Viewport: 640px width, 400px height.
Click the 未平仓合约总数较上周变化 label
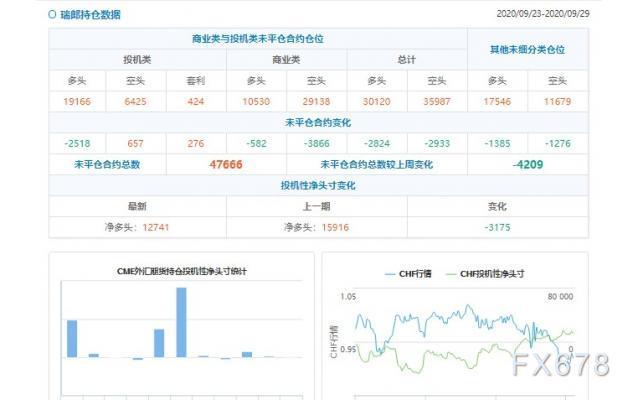click(x=376, y=164)
